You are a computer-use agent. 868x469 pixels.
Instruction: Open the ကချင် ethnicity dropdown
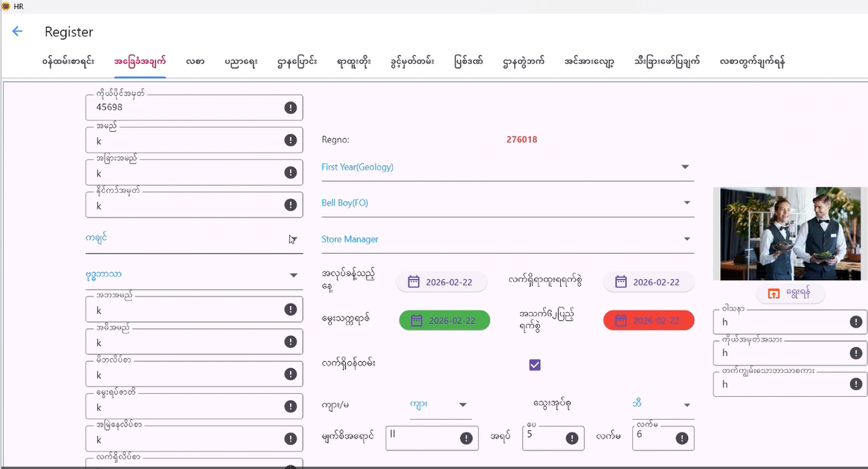(x=193, y=239)
